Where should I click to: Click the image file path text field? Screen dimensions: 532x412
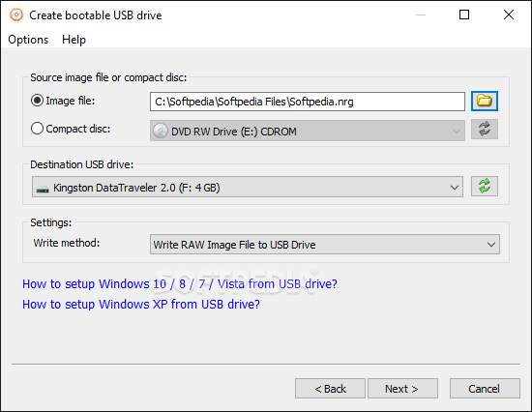coord(308,102)
